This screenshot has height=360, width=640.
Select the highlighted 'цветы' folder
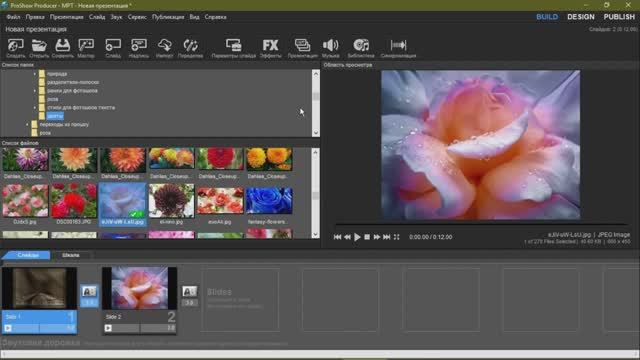55,116
